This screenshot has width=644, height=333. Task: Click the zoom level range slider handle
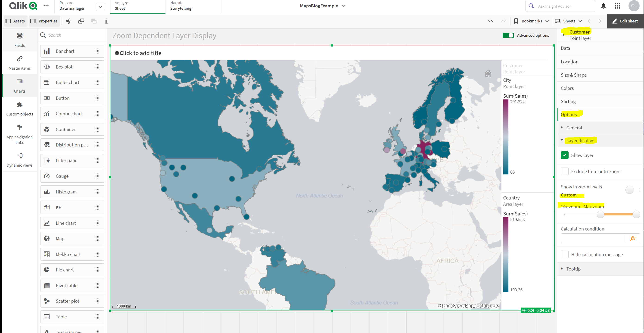pos(600,214)
